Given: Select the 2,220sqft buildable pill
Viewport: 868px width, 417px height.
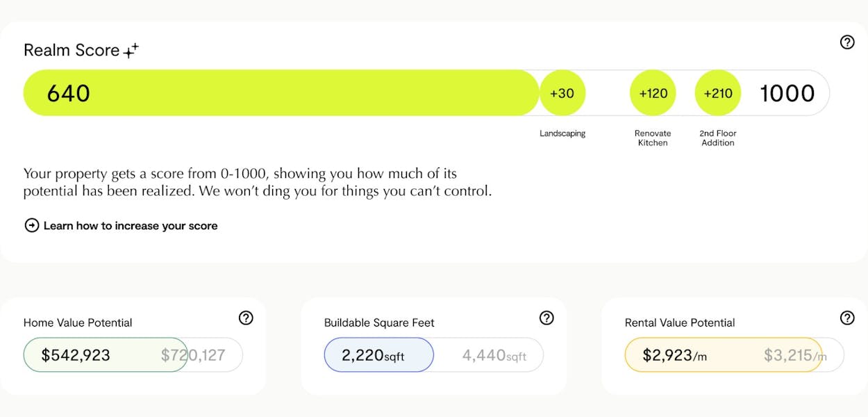Looking at the screenshot, I should pos(379,355).
